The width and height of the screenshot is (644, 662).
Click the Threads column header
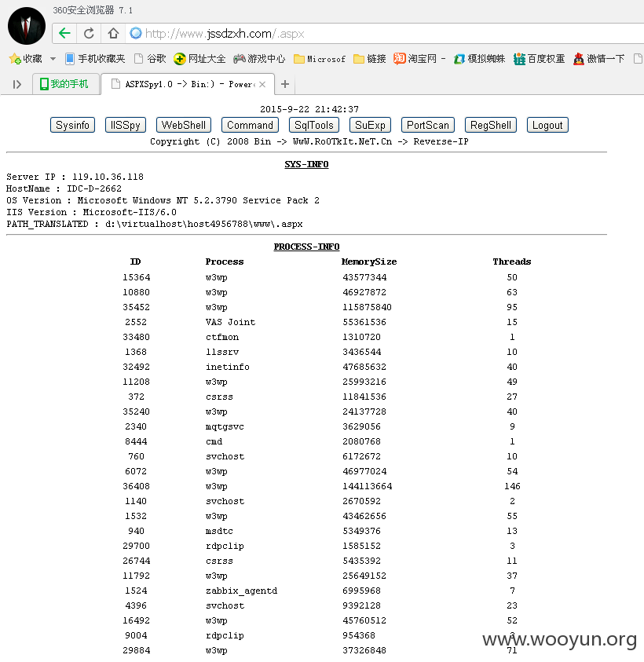pos(512,262)
